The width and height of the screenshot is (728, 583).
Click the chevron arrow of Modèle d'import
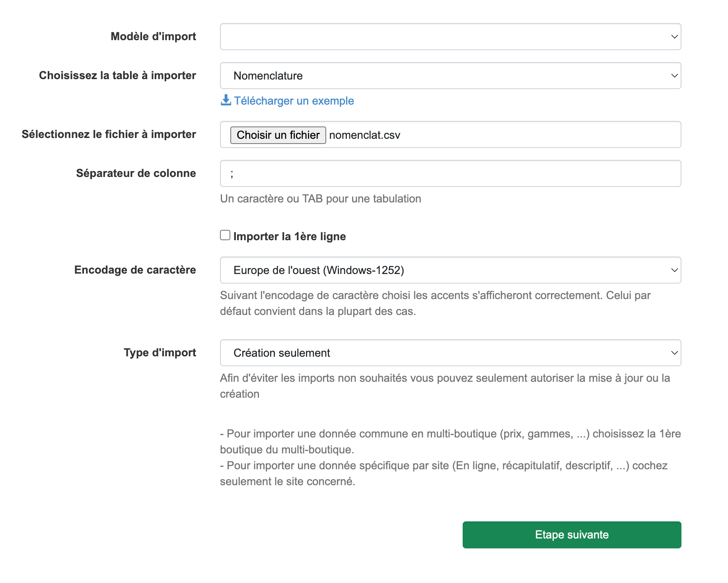click(674, 37)
